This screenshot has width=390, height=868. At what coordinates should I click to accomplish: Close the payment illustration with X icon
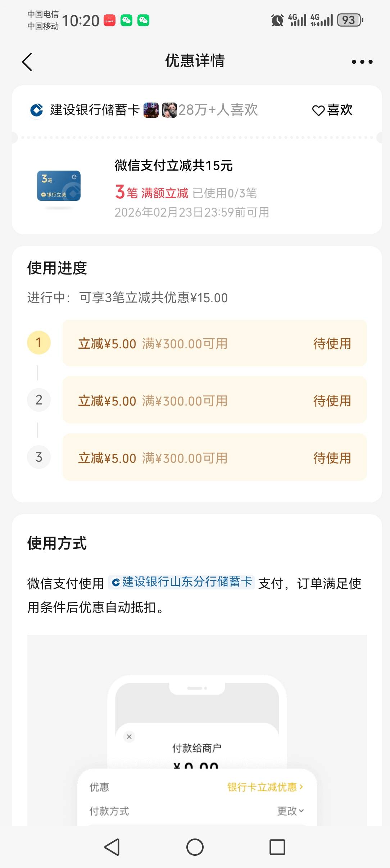coord(129,737)
